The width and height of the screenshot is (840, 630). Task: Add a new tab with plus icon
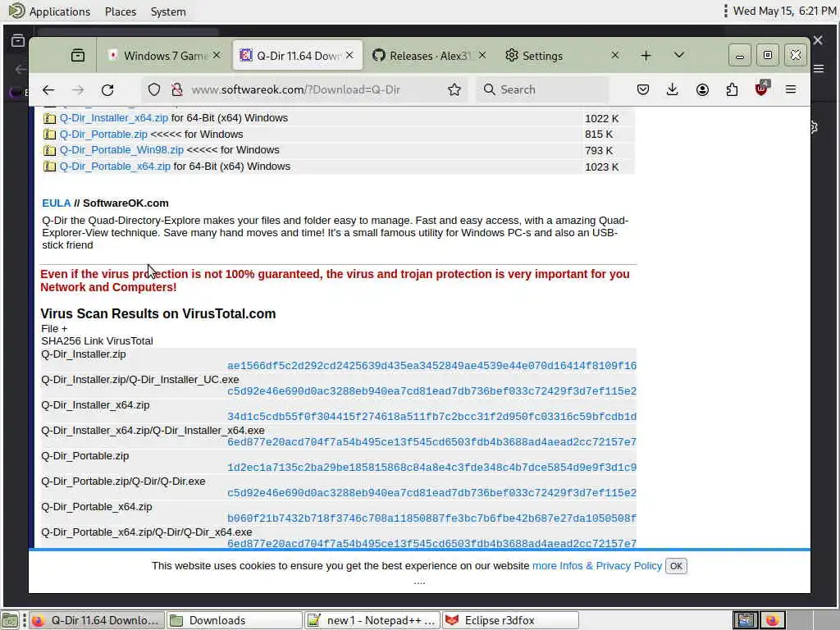(x=646, y=56)
